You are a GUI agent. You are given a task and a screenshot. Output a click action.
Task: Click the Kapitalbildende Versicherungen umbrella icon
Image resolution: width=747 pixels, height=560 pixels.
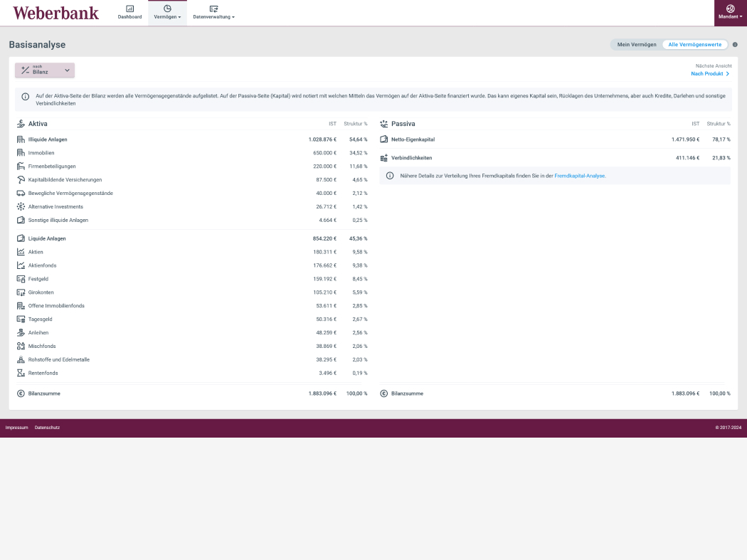pyautogui.click(x=21, y=180)
